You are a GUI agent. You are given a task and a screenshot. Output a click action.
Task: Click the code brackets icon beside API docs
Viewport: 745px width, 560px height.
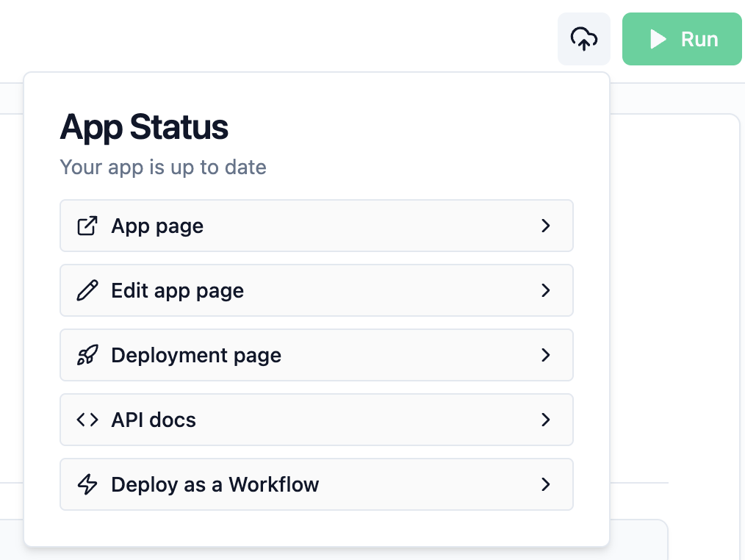87,420
